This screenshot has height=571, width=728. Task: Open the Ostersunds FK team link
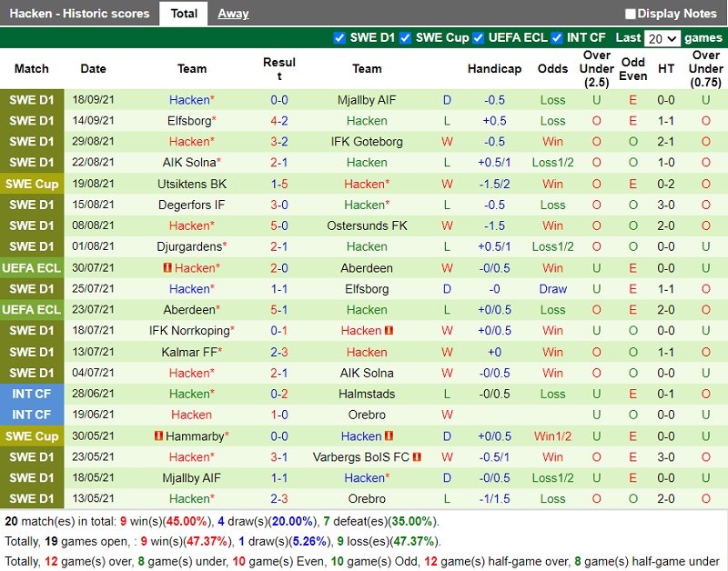[367, 225]
